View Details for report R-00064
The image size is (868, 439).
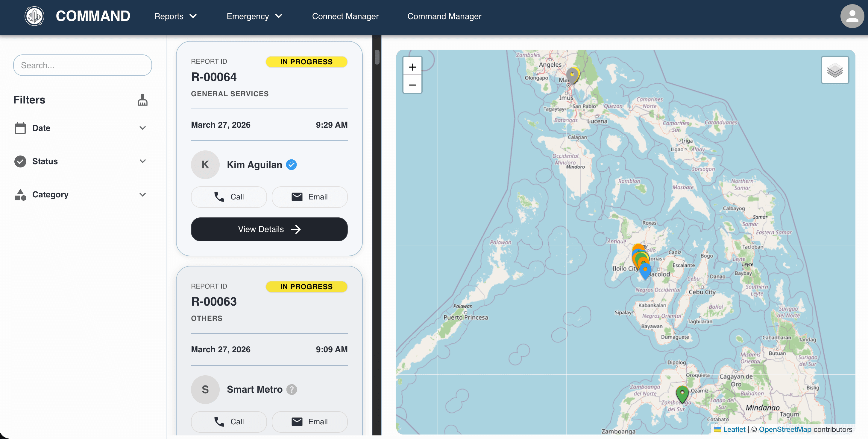(269, 229)
